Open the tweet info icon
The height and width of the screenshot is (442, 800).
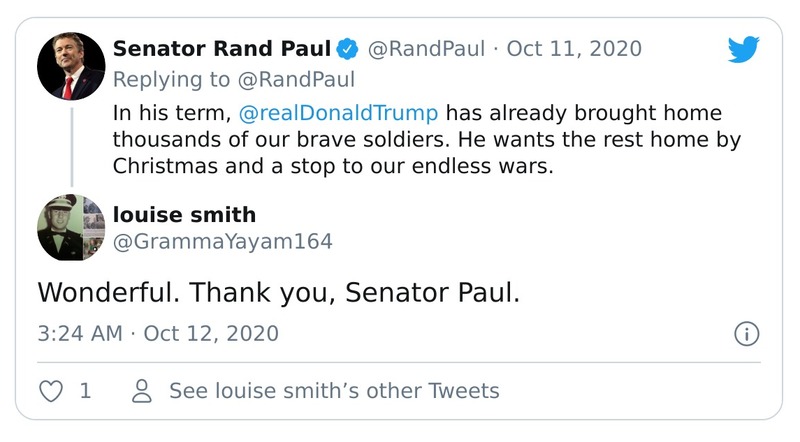click(x=746, y=334)
